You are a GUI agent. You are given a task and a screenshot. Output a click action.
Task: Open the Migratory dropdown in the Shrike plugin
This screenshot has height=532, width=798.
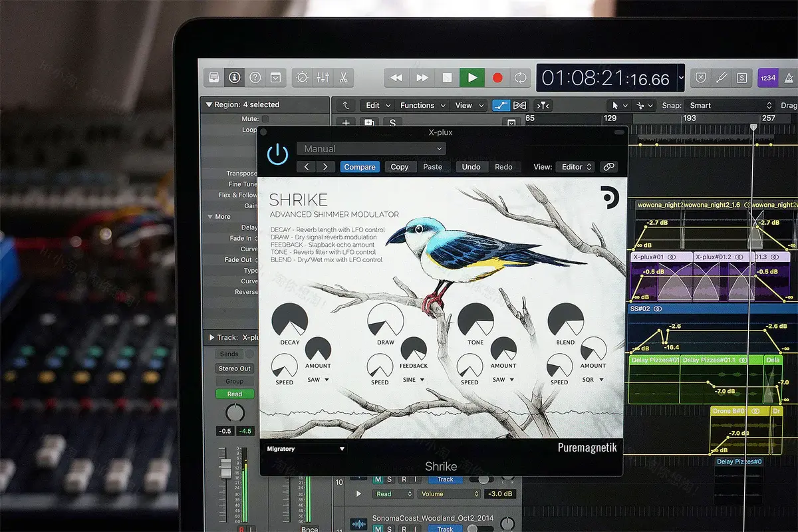305,448
